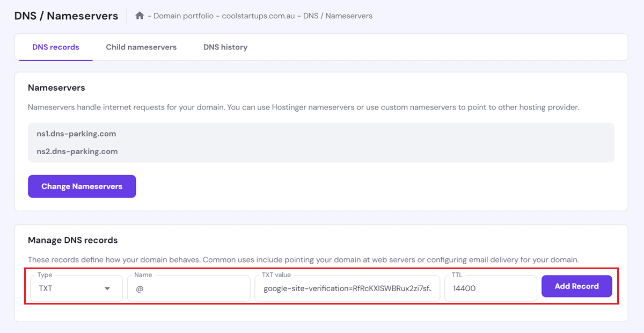Click the Manage DNS records heading

(x=72, y=240)
